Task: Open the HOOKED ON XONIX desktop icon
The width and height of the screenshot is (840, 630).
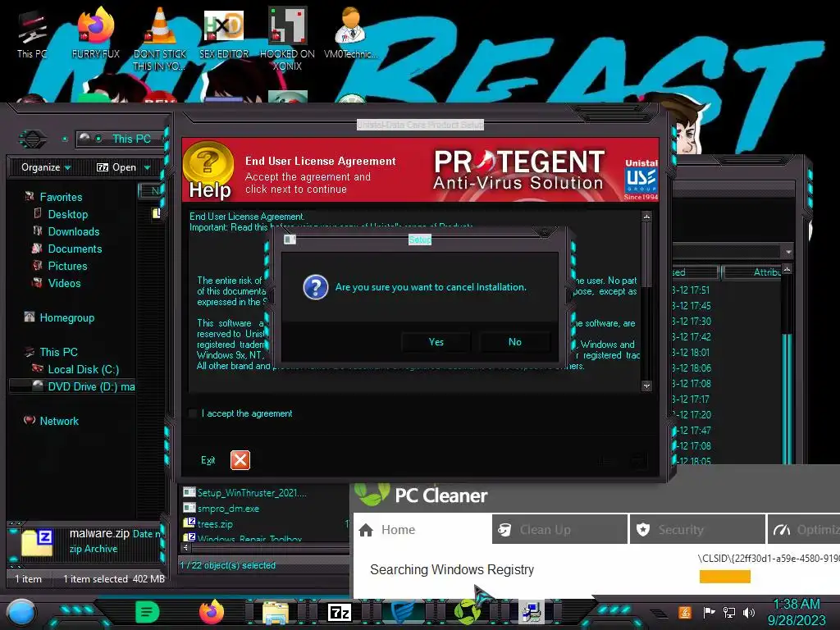Action: click(x=288, y=39)
